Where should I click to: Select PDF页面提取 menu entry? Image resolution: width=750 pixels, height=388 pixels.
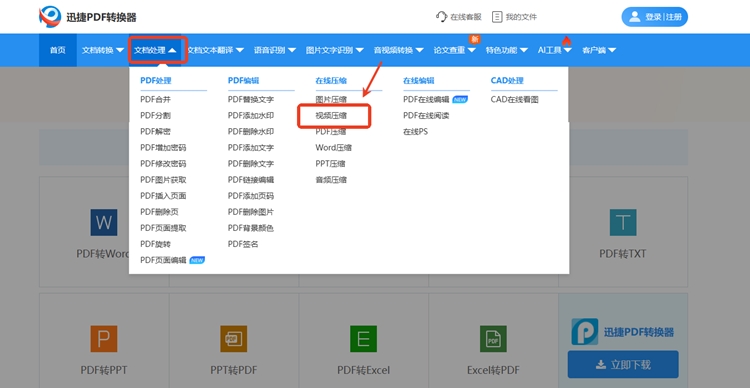[x=163, y=228]
